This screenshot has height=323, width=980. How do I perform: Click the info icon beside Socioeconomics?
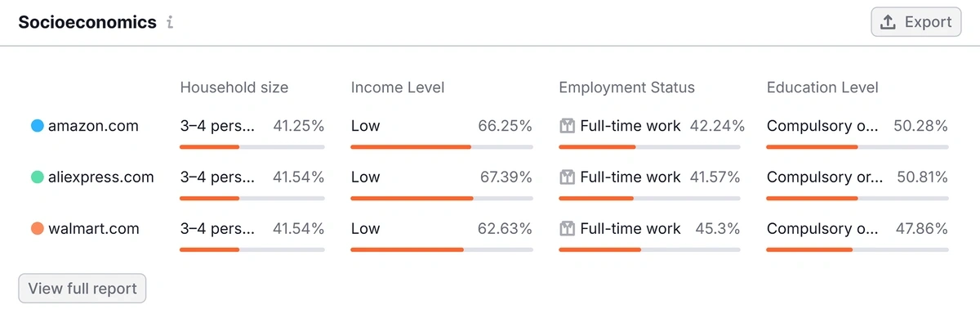tap(170, 23)
